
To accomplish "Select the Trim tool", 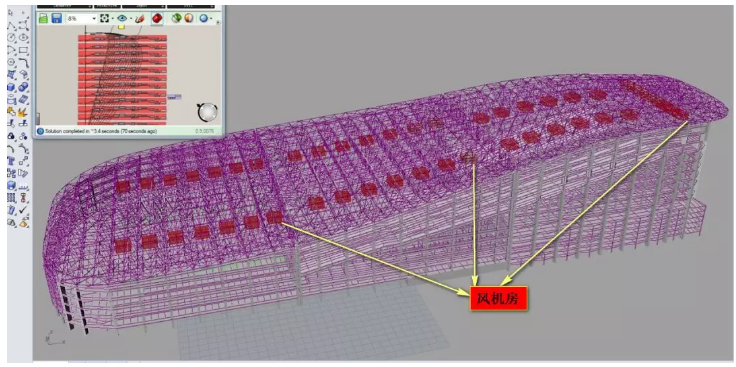I will (x=11, y=124).
